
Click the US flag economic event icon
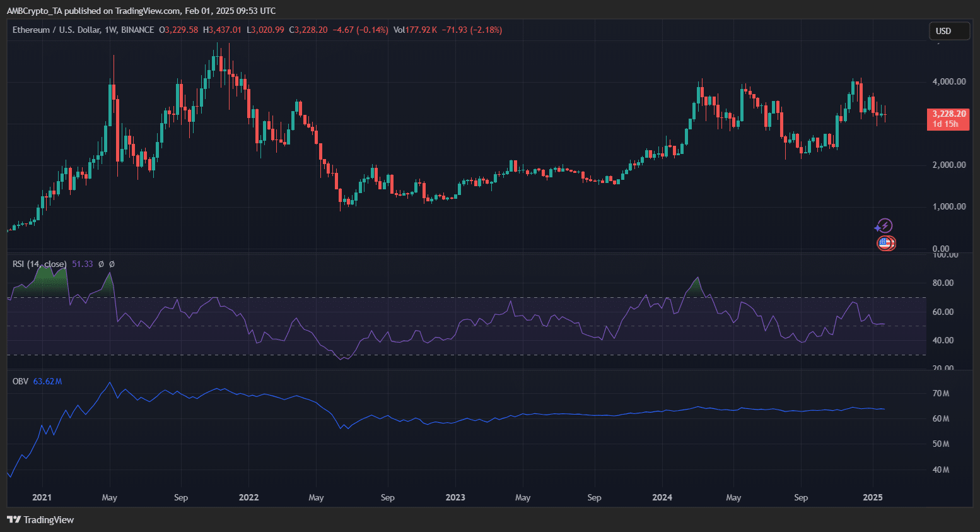pyautogui.click(x=885, y=243)
